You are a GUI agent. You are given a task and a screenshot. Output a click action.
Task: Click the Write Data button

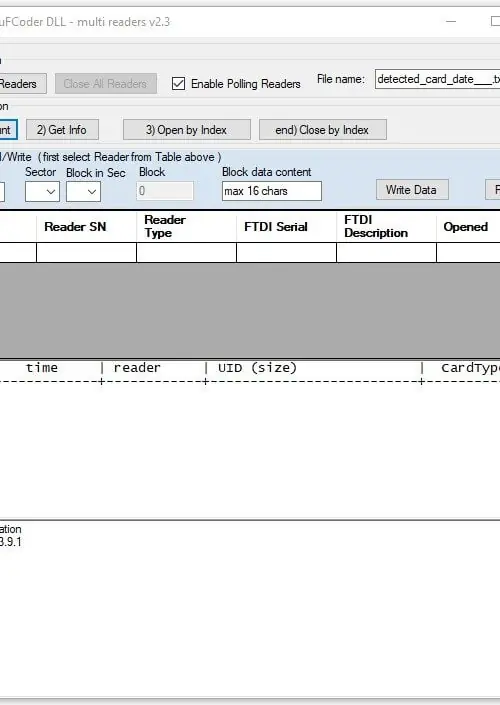pyautogui.click(x=412, y=190)
